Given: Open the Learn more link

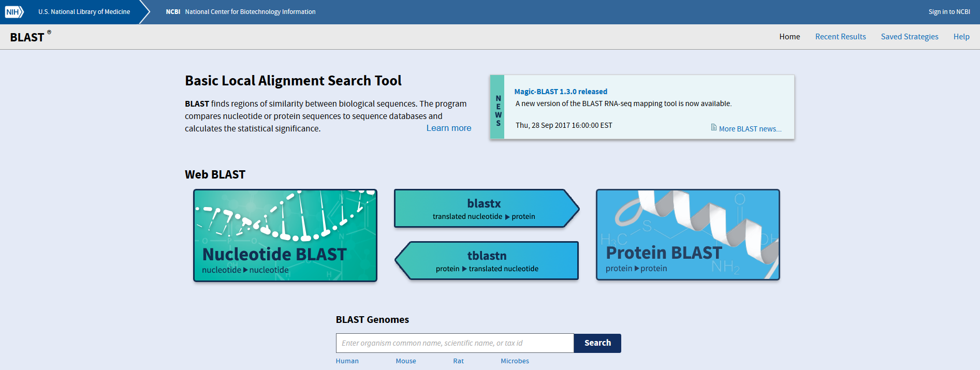Looking at the screenshot, I should point(448,128).
